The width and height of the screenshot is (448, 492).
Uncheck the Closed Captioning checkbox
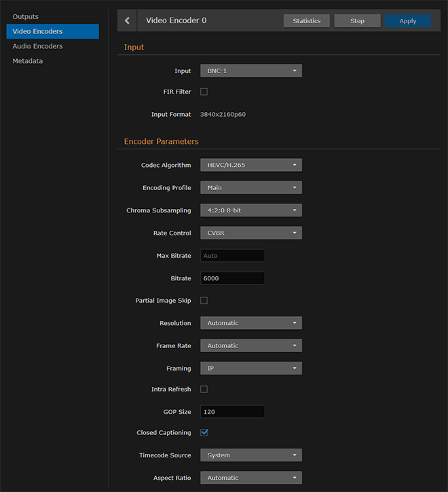tap(204, 432)
